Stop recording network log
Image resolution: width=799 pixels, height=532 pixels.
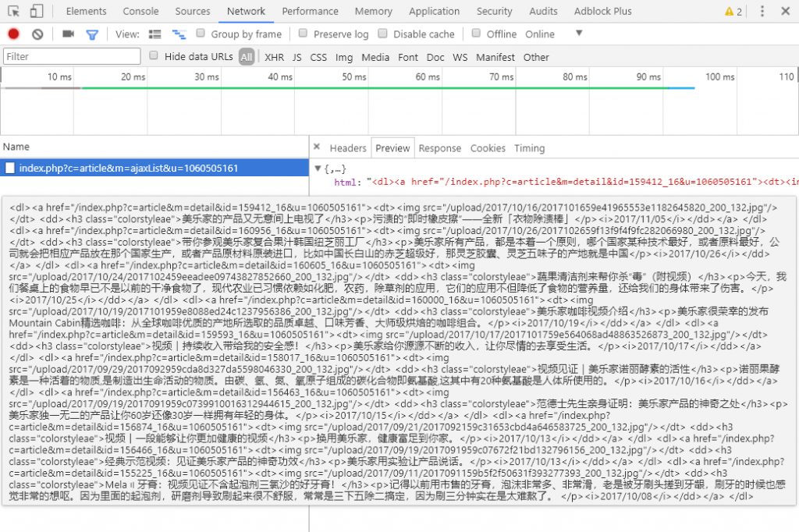(13, 34)
